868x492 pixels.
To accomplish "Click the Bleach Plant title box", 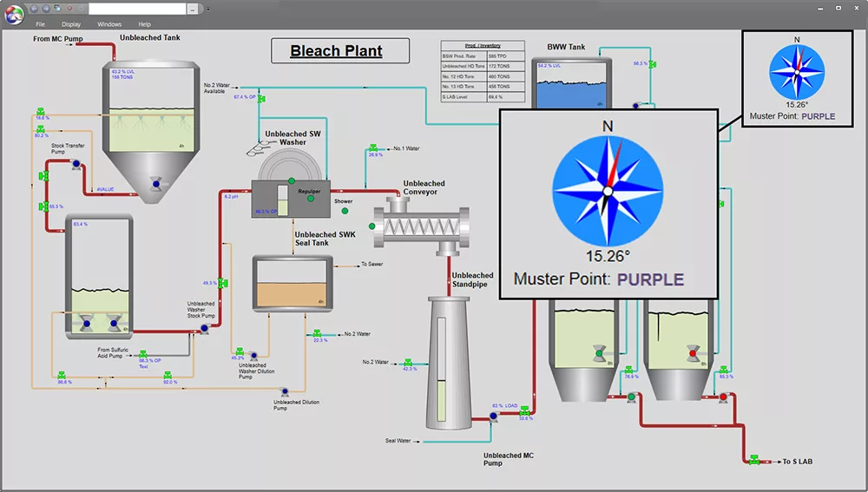I will 340,51.
